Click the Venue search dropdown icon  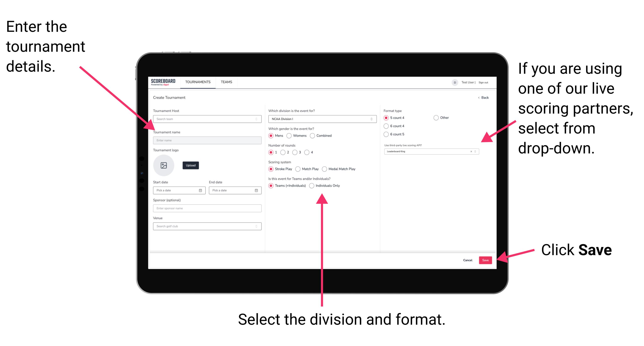(256, 226)
